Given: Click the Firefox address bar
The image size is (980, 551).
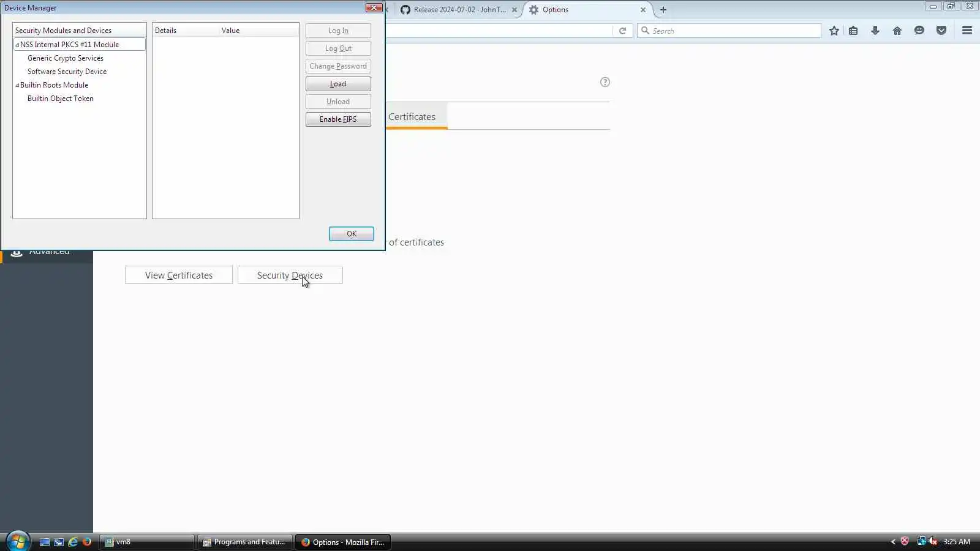Looking at the screenshot, I should (499, 31).
